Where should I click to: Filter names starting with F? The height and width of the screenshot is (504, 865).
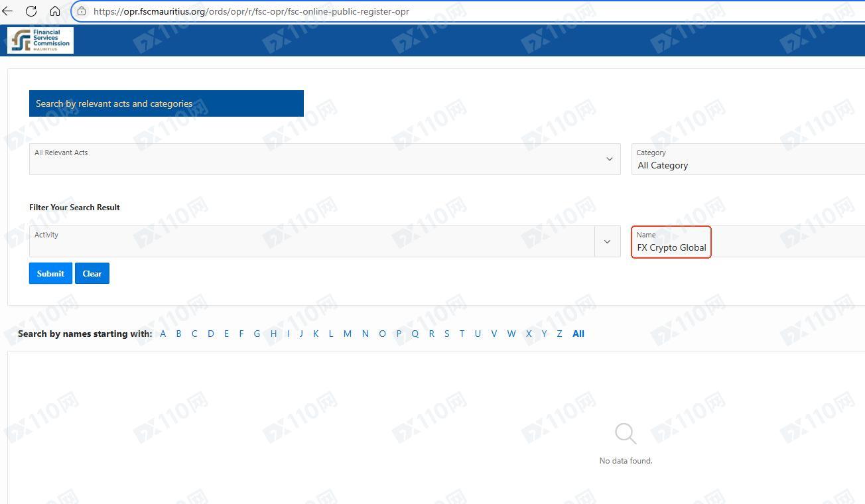[x=241, y=334]
